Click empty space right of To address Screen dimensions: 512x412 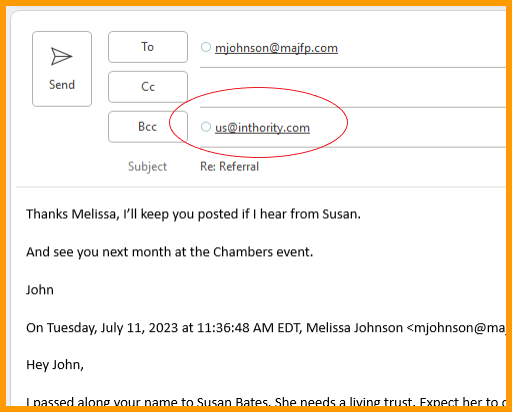pos(422,48)
